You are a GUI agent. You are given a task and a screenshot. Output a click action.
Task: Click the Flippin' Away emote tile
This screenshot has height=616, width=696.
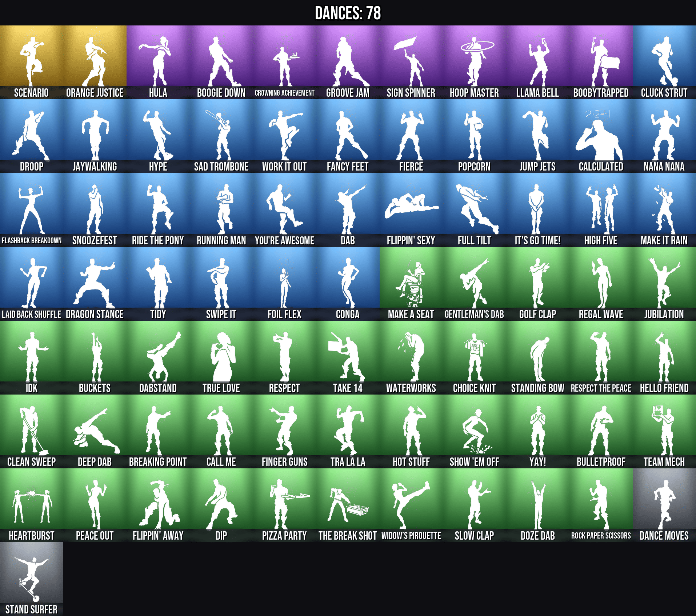tap(158, 505)
